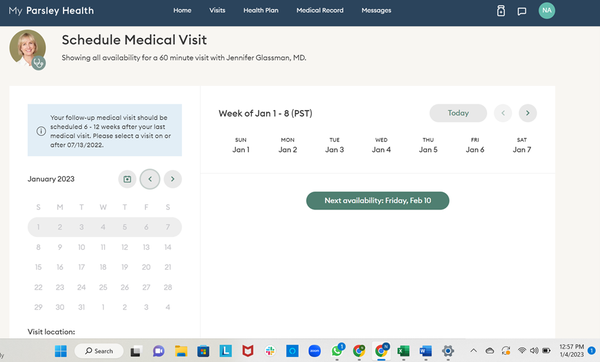This screenshot has height=362, width=600.
Task: Open the purple Chat app in taskbar
Action: pos(158,351)
